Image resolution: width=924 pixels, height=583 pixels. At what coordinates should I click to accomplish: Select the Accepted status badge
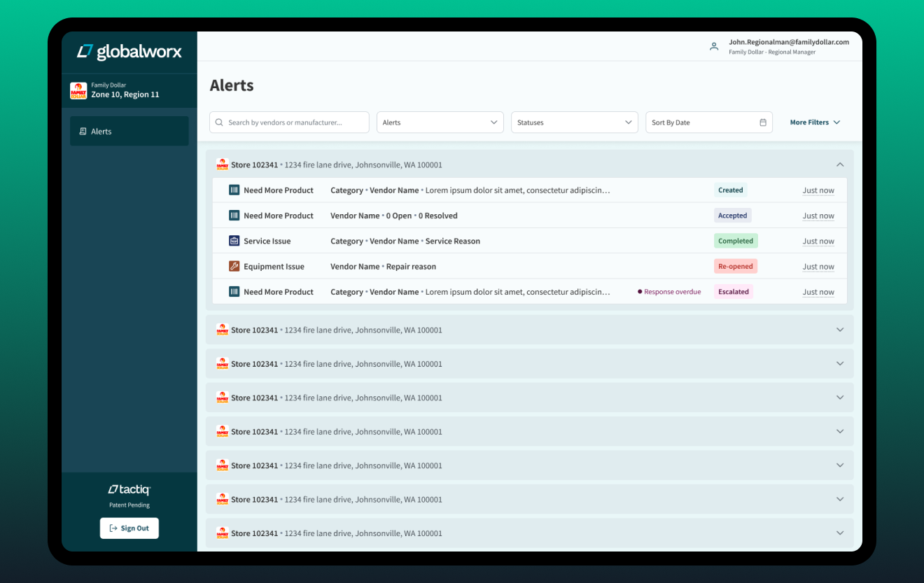coord(733,216)
